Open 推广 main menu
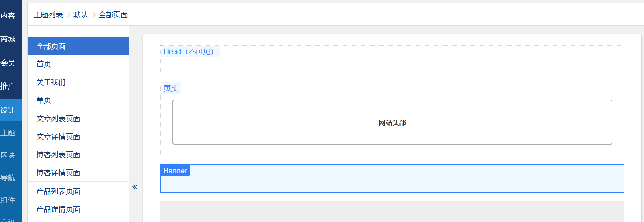The width and height of the screenshot is (644, 222). [x=8, y=86]
